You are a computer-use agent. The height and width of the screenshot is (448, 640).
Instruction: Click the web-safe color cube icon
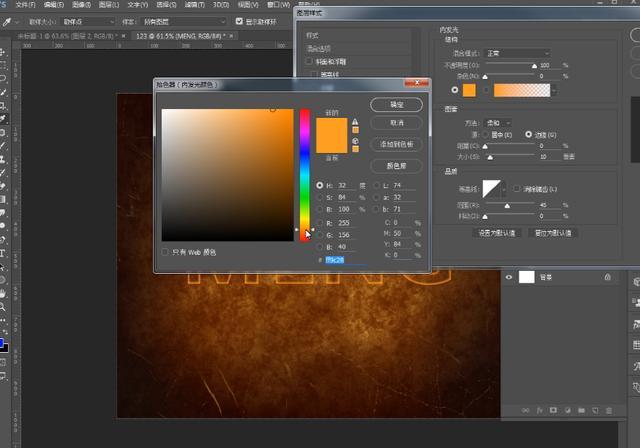pyautogui.click(x=355, y=141)
